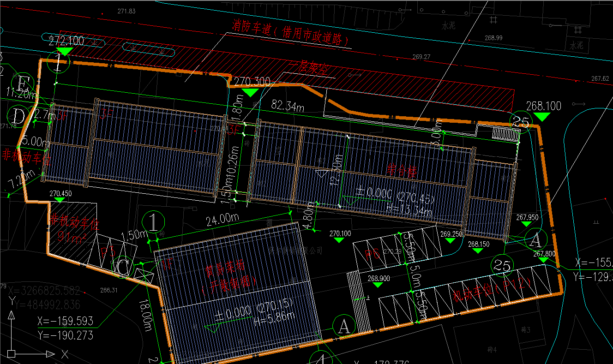Select the 7.20m dimension text
The width and height of the screenshot is (613, 364).
22,180
